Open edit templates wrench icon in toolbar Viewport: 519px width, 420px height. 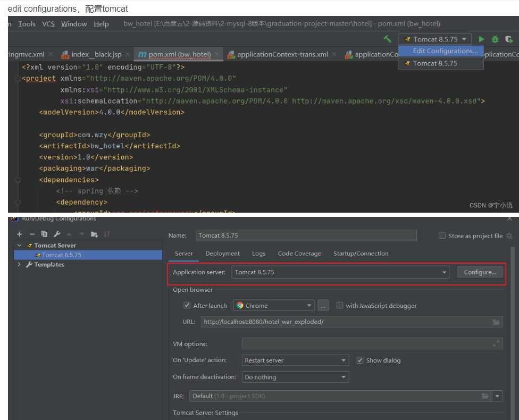coord(57,234)
